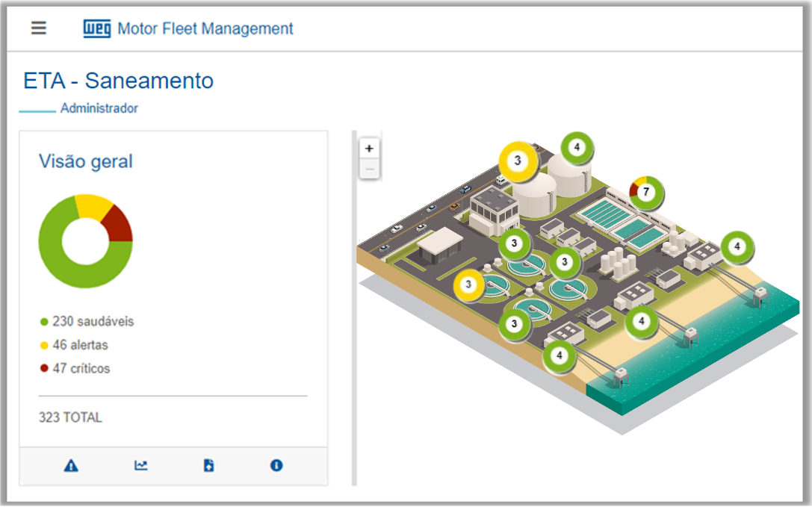This screenshot has width=812, height=507.
Task: Click the Motor Fleet Management title
Action: pos(205,29)
